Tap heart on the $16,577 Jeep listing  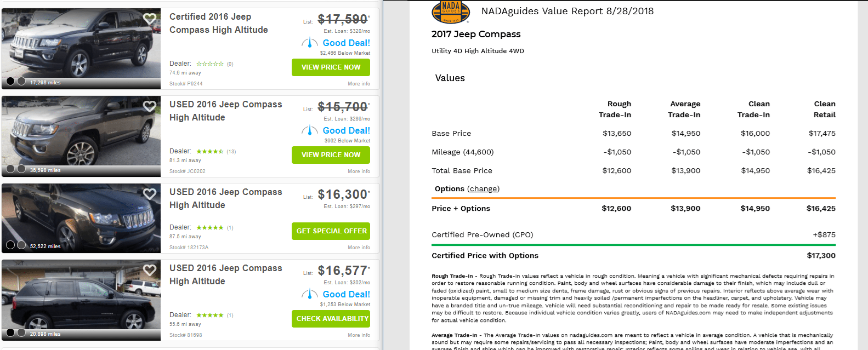point(149,270)
